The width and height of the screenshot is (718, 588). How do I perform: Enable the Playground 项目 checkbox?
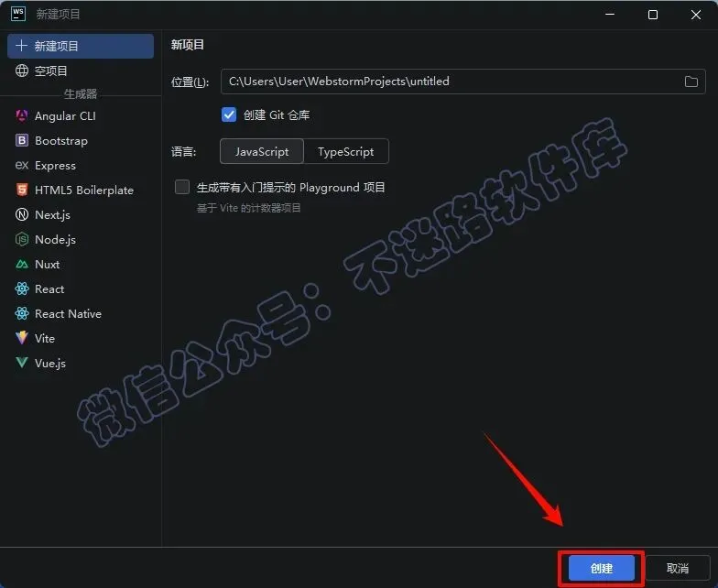(x=181, y=187)
